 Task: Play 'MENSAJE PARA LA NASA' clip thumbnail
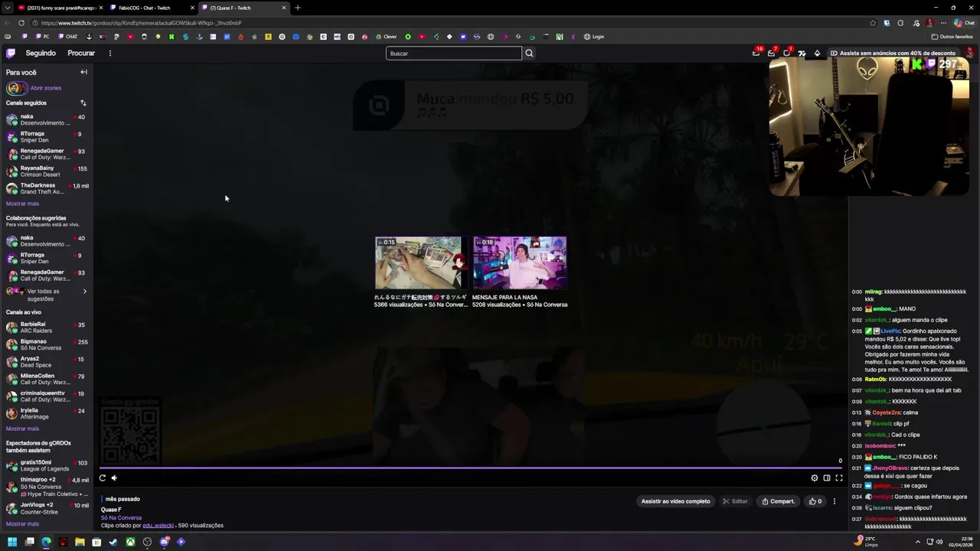click(x=520, y=262)
